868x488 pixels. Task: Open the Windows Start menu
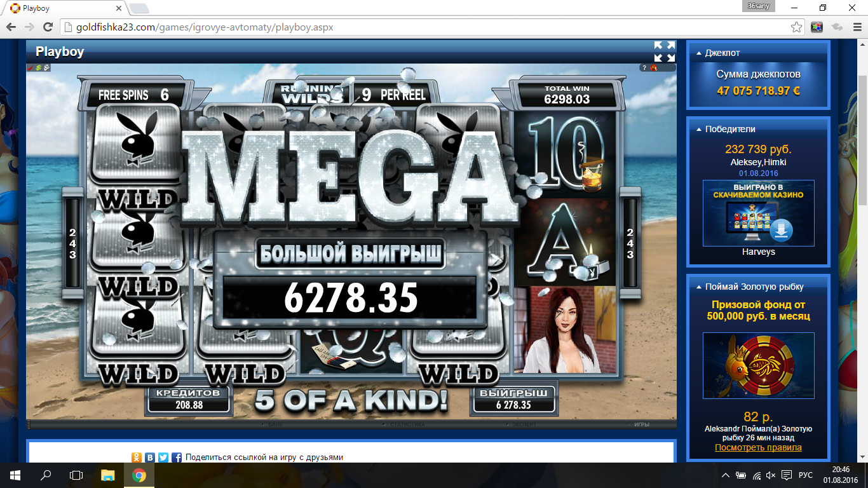[15, 475]
